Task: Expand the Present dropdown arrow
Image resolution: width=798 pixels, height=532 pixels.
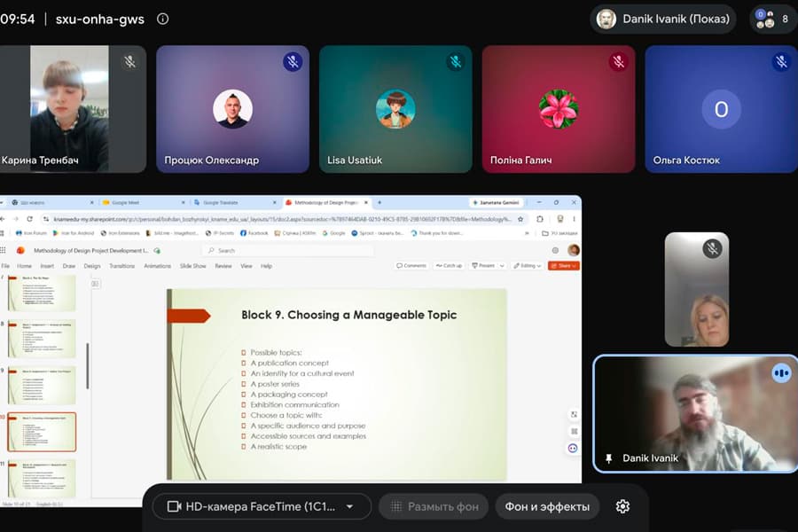Action: 502,266
